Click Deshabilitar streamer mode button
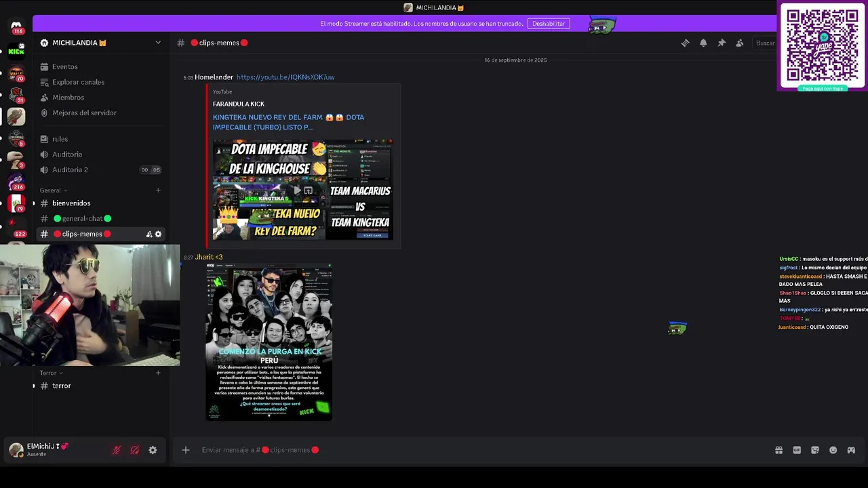The image size is (868, 488). 549,24
